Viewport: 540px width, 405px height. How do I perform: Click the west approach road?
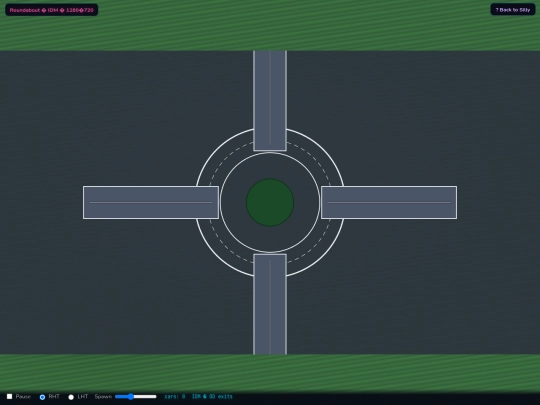pyautogui.click(x=151, y=202)
